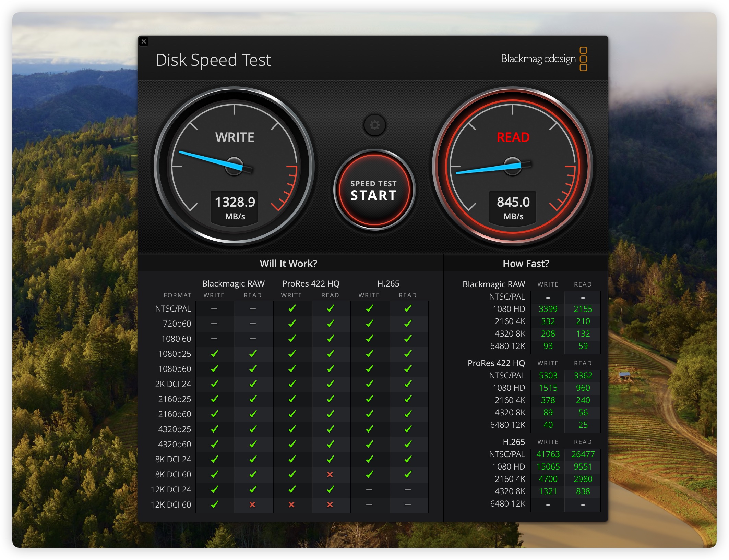This screenshot has width=729, height=560.
Task: Click the 1515 ProRes 1080 HD write value
Action: [x=548, y=388]
